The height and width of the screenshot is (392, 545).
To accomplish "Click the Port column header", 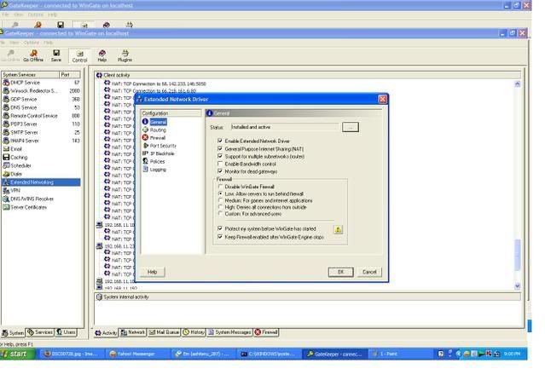I will tap(70, 75).
